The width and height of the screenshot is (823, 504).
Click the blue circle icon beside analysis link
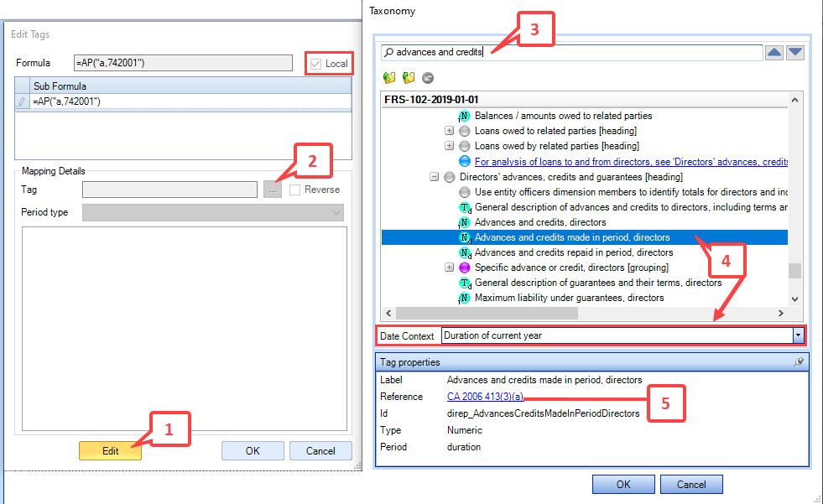(x=465, y=161)
